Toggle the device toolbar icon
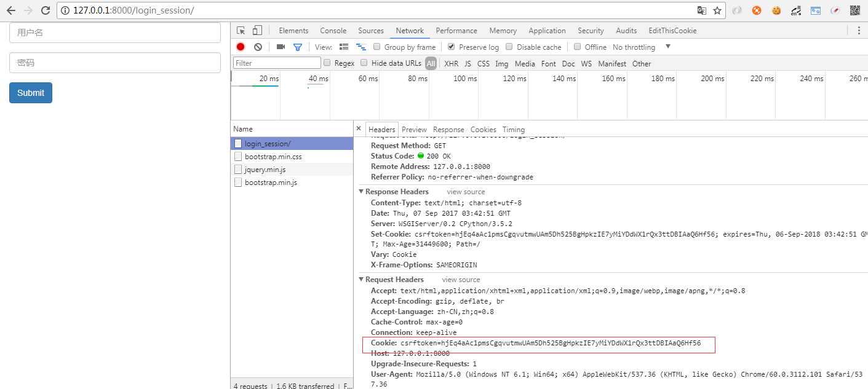Image resolution: width=868 pixels, height=389 pixels. [257, 31]
